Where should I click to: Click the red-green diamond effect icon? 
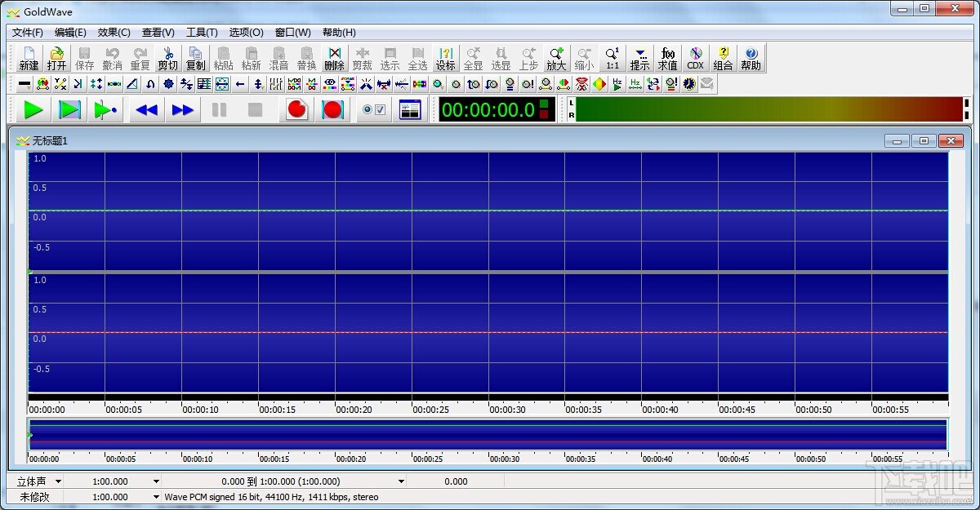coord(600,83)
